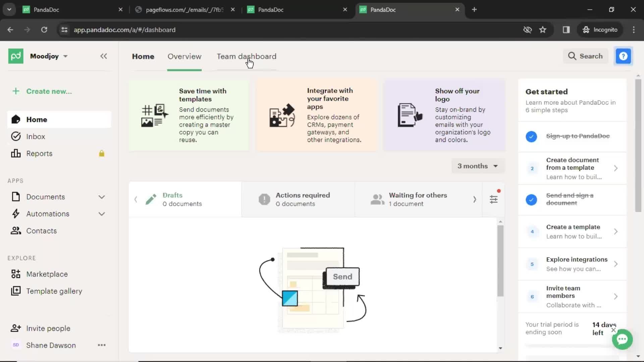Click the Template gallery sidebar icon
Viewport: 644px width, 362px height.
click(x=15, y=291)
